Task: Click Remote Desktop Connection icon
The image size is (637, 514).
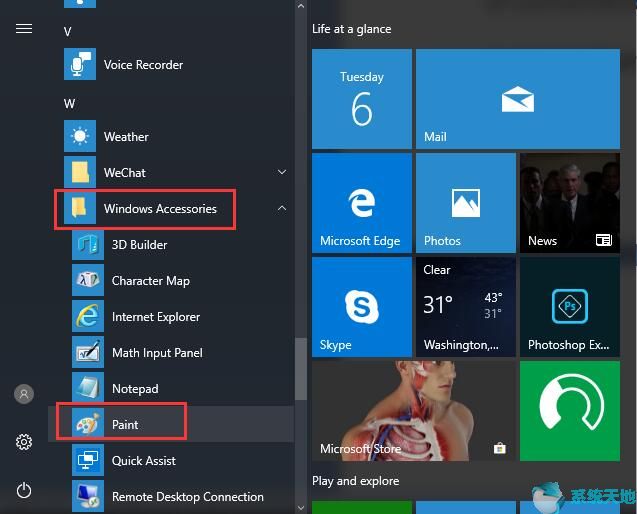Action: coord(88,496)
